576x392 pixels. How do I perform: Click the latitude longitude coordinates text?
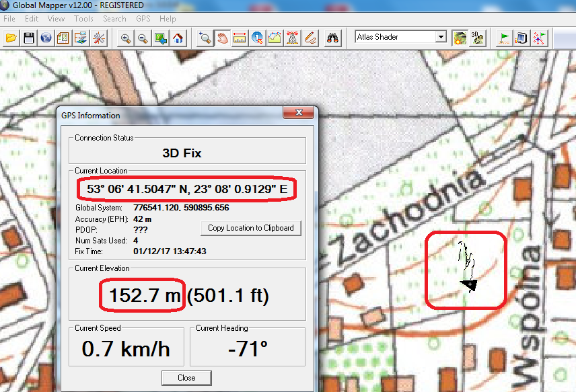click(x=187, y=189)
